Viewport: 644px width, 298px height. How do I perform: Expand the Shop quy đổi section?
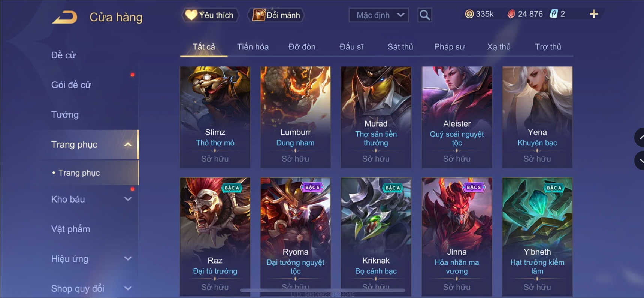coord(128,288)
